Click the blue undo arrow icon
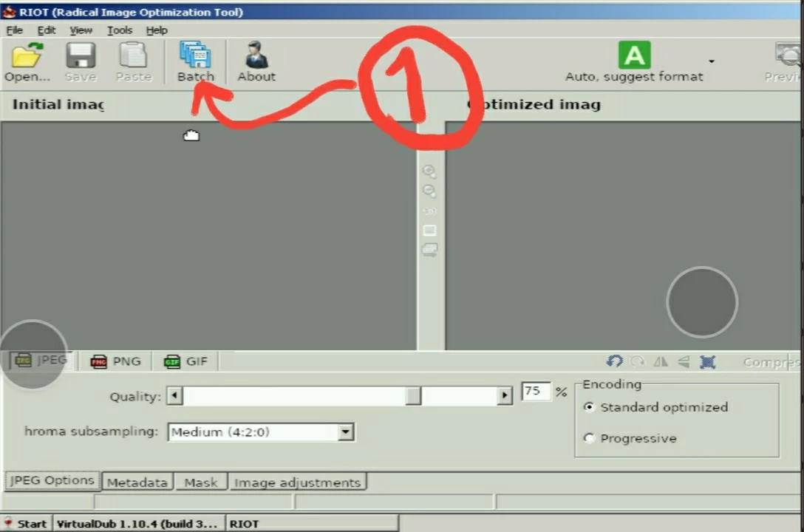The width and height of the screenshot is (804, 532). click(614, 361)
